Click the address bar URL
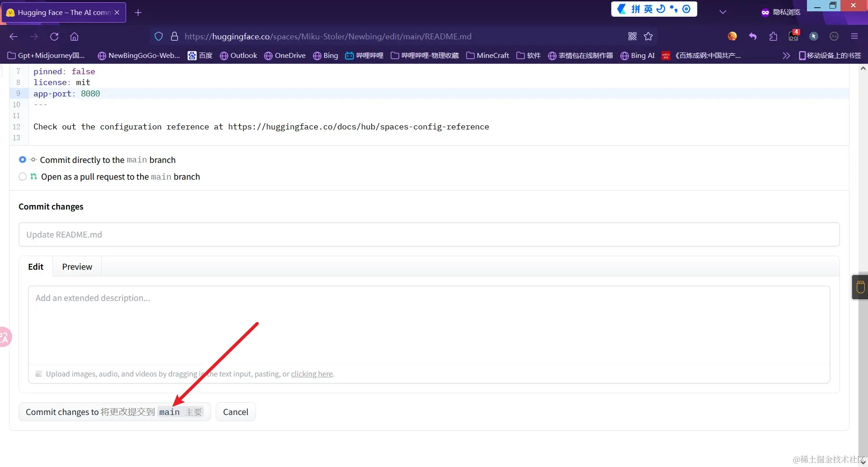 click(x=328, y=37)
